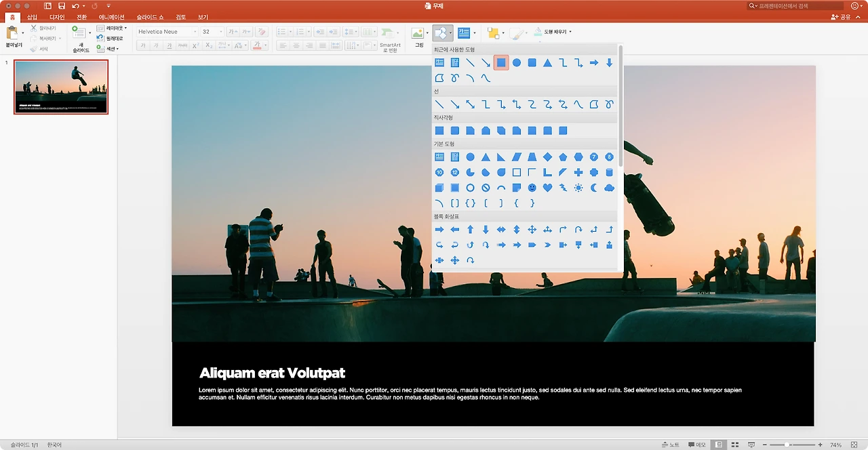Center align text
The width and height of the screenshot is (868, 450).
[x=295, y=45]
